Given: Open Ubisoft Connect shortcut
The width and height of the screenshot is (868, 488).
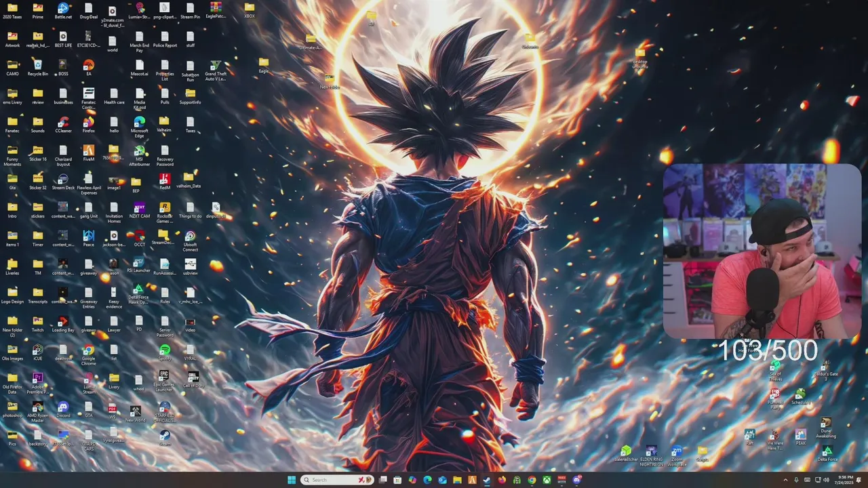Looking at the screenshot, I should [x=190, y=241].
